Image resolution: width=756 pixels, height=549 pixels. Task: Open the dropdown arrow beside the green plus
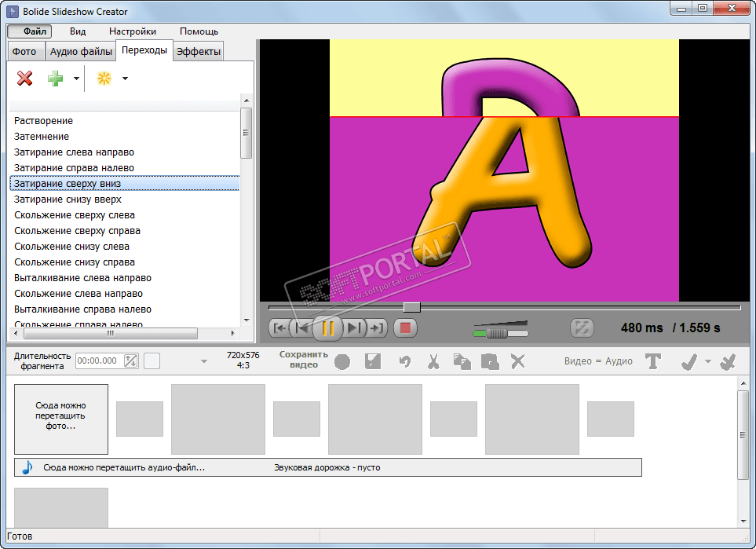76,79
